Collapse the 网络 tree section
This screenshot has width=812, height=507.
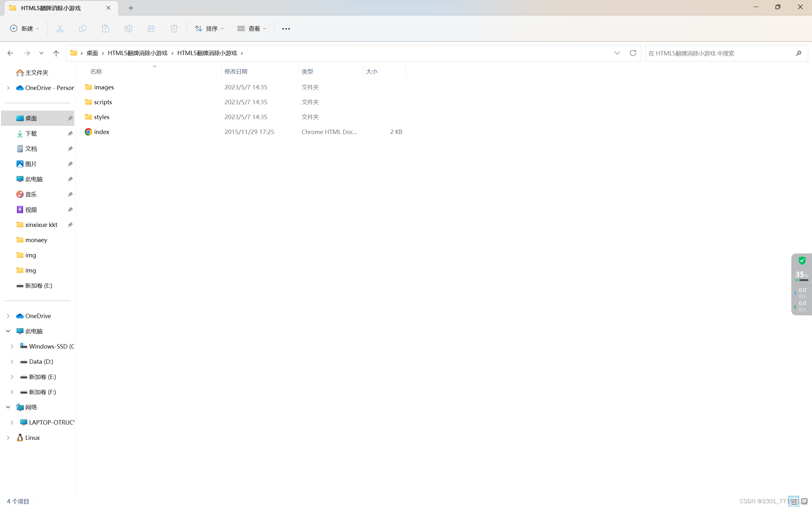(8, 407)
